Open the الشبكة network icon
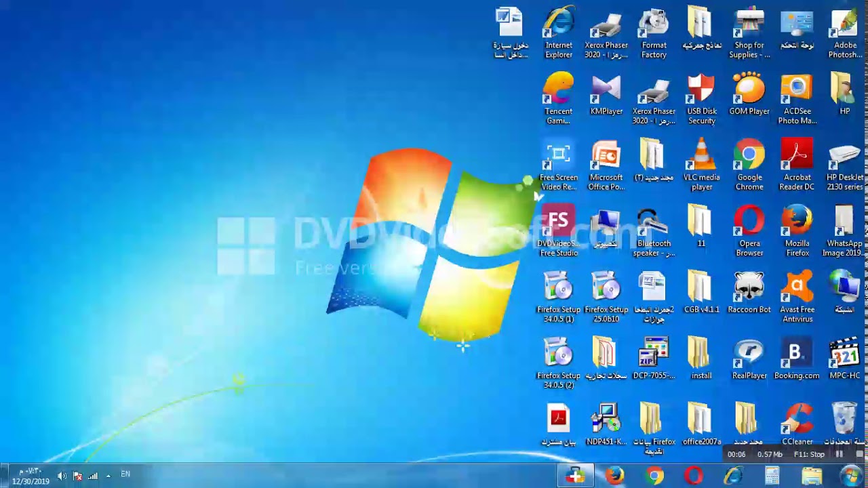 tap(844, 293)
